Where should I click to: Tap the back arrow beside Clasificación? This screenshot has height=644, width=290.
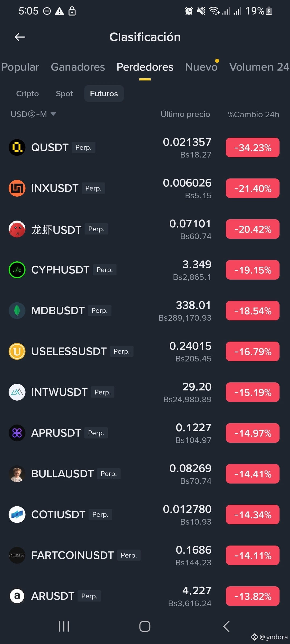(x=20, y=37)
